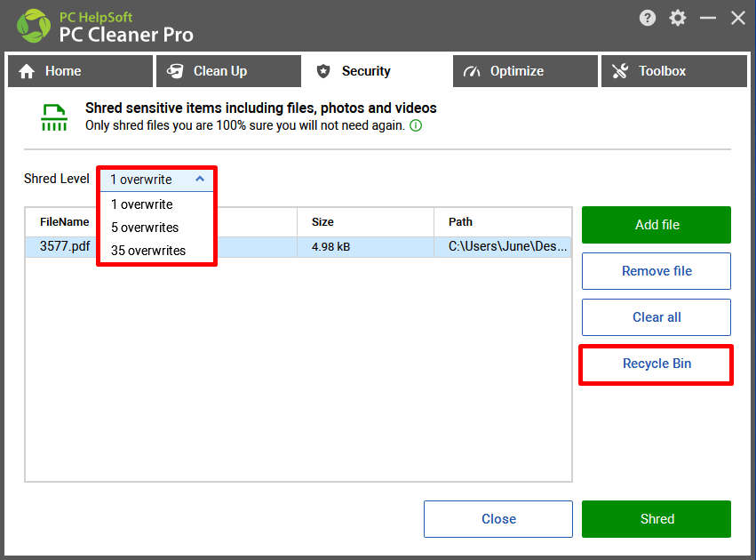Open the help question mark icon
Screen dimensions: 756x560
(x=647, y=19)
